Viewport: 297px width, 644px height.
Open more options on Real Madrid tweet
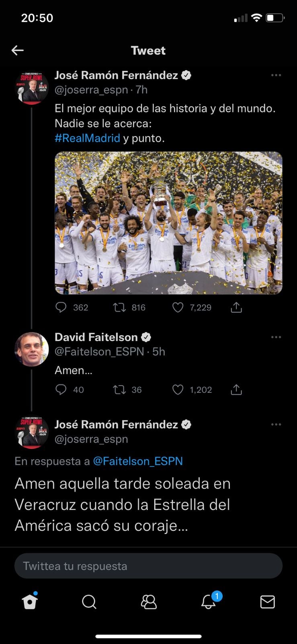coord(276,75)
